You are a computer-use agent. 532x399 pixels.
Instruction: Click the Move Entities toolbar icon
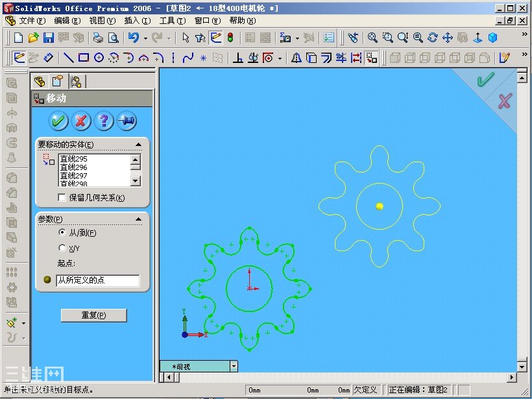point(371,58)
